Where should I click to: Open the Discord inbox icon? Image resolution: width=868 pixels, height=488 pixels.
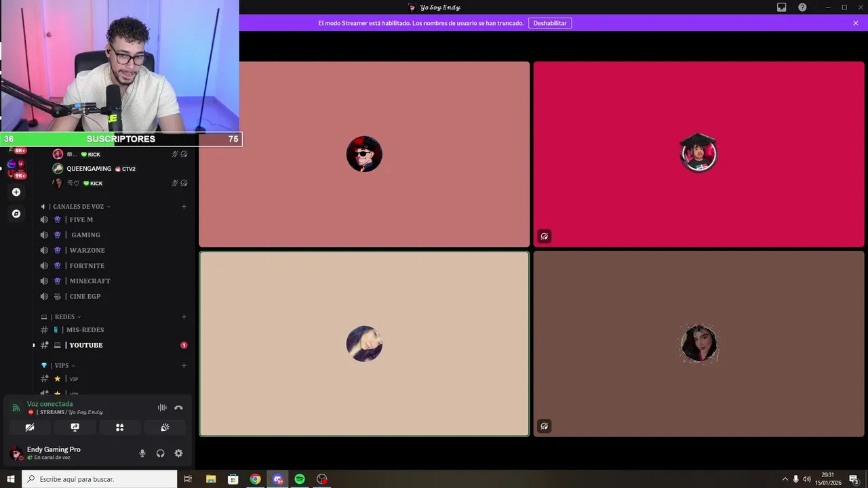(x=782, y=7)
